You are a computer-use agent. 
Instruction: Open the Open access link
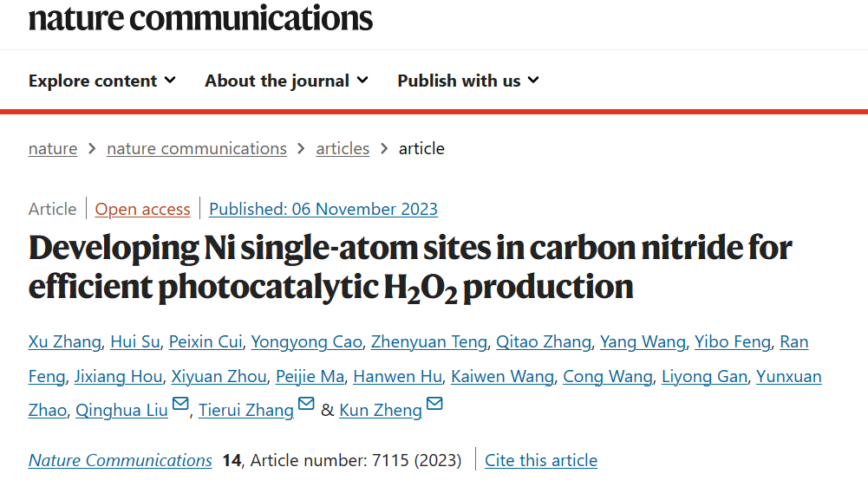(142, 209)
